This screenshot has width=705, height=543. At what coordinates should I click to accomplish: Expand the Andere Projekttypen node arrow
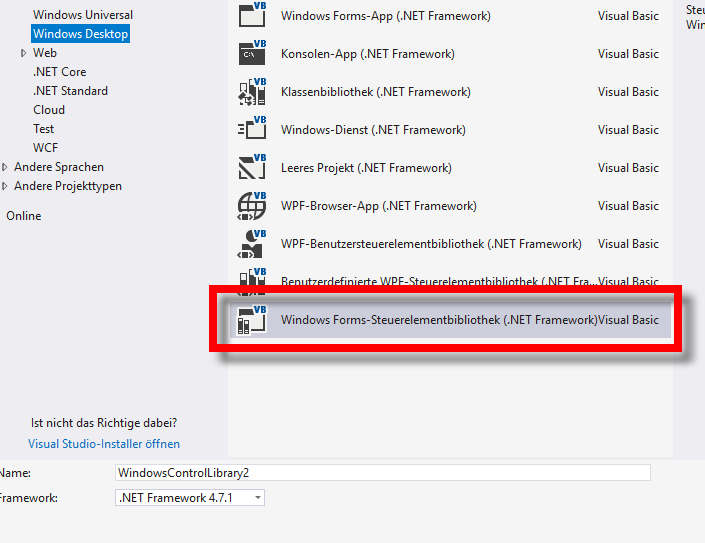[5, 186]
